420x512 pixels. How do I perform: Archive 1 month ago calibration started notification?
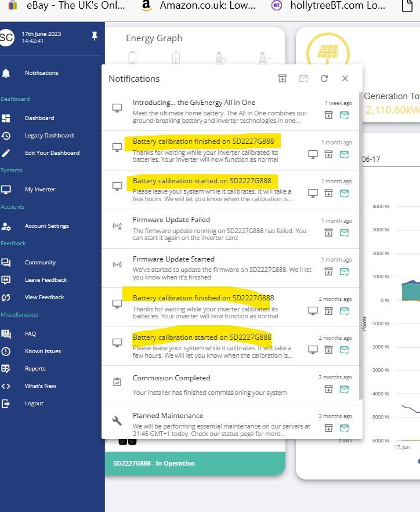(x=328, y=193)
